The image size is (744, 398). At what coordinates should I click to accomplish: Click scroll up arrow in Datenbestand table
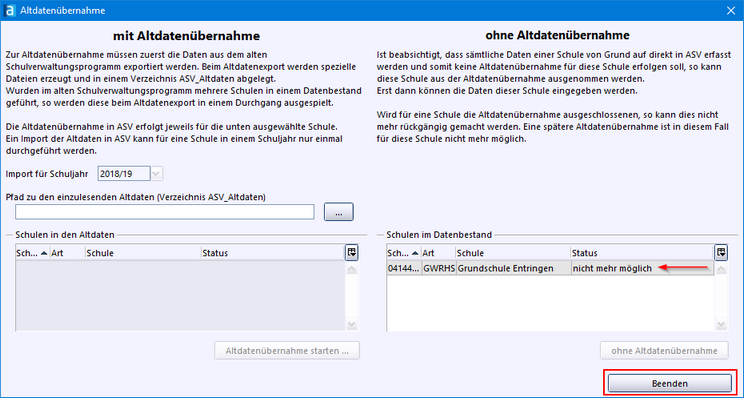(x=721, y=269)
